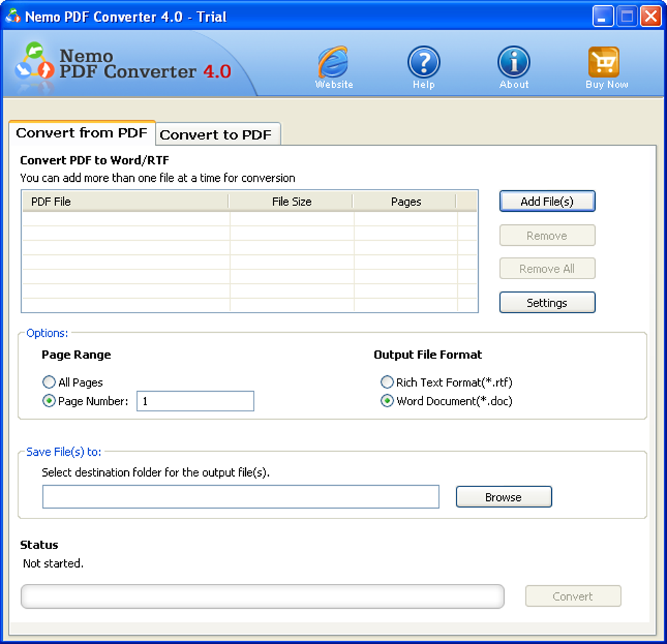Minimize the Nemo PDF Converter window
Image resolution: width=667 pixels, height=644 pixels.
[x=602, y=16]
